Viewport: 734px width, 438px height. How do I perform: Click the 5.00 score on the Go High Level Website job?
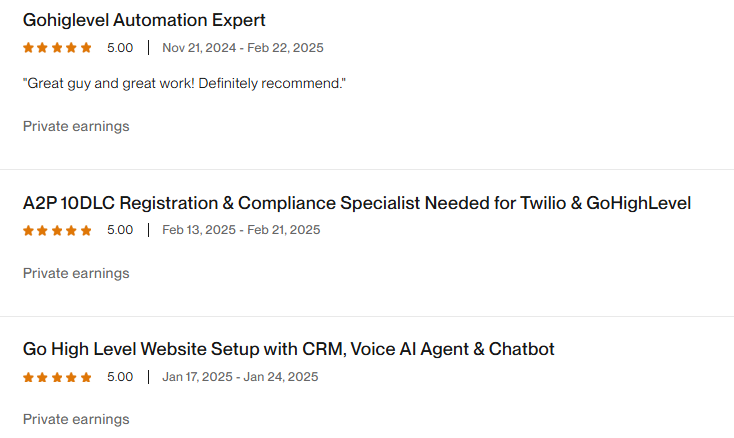[120, 377]
